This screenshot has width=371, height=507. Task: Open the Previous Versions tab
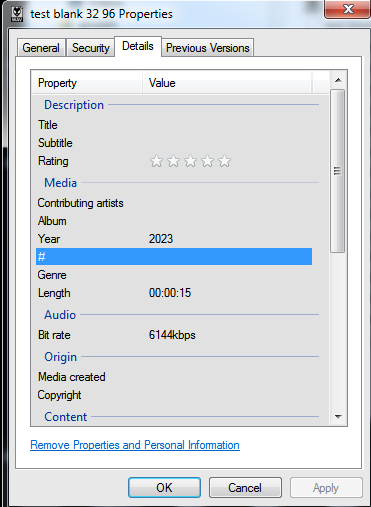coord(208,48)
